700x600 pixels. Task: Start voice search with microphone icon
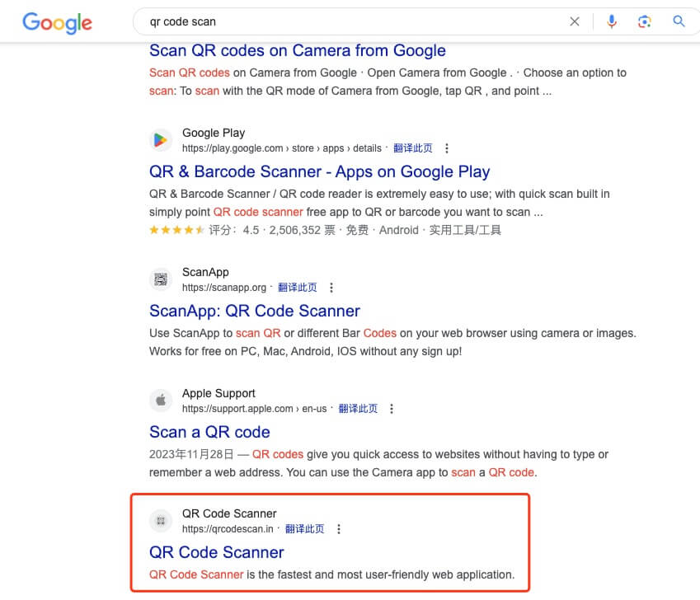612,21
